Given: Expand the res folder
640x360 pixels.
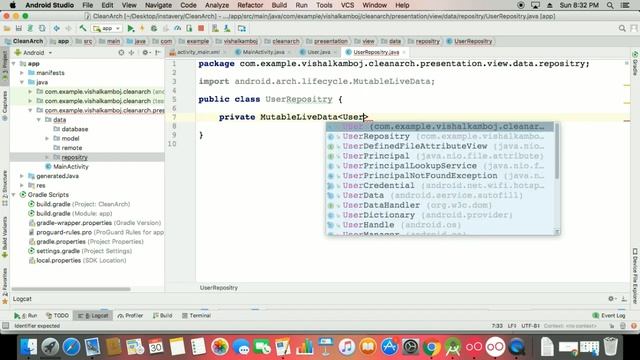Looking at the screenshot, I should 22,186.
